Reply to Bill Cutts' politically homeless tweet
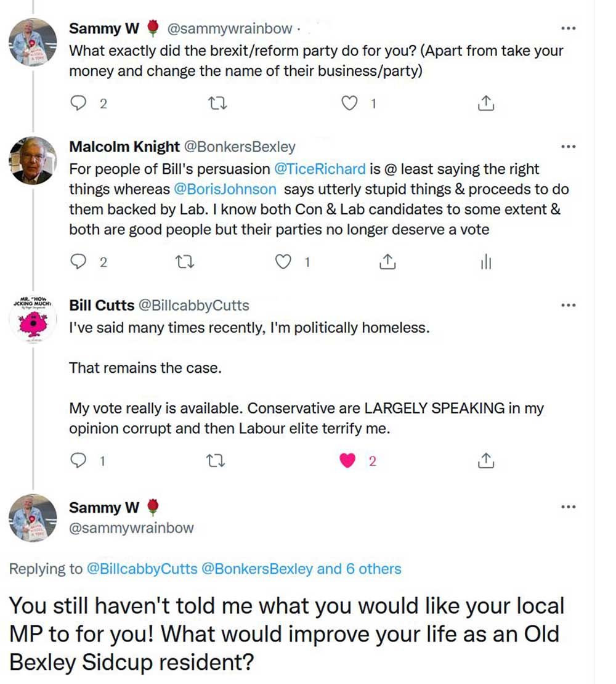 pyautogui.click(x=78, y=460)
